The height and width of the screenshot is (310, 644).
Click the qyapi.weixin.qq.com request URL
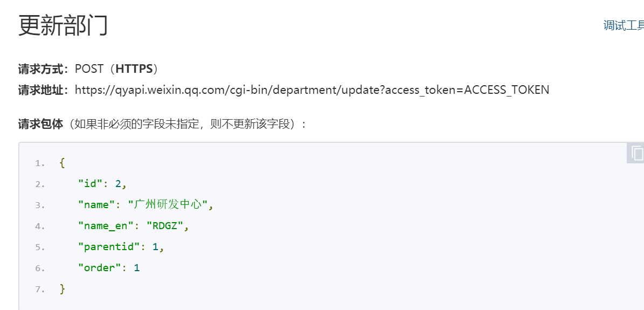point(311,89)
